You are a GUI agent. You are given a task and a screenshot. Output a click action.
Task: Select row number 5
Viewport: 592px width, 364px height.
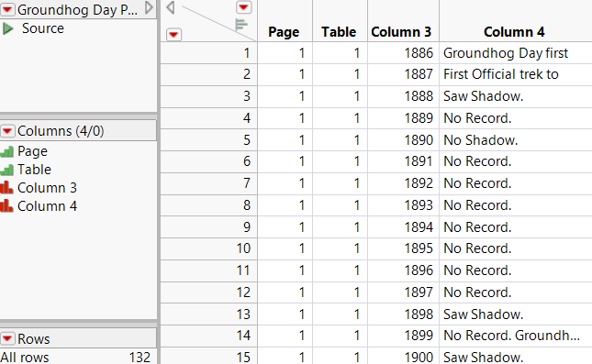click(x=208, y=140)
